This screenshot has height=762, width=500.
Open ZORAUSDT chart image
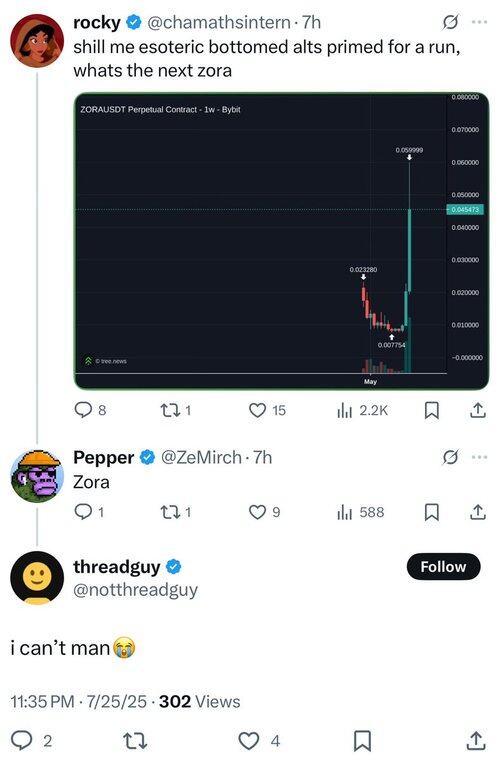[281, 241]
